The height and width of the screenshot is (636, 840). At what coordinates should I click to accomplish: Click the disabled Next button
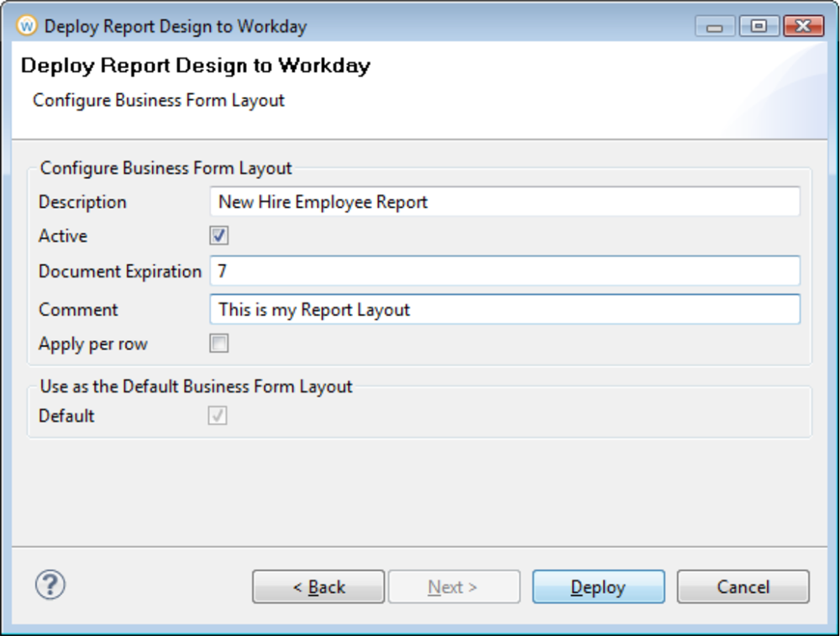point(454,586)
